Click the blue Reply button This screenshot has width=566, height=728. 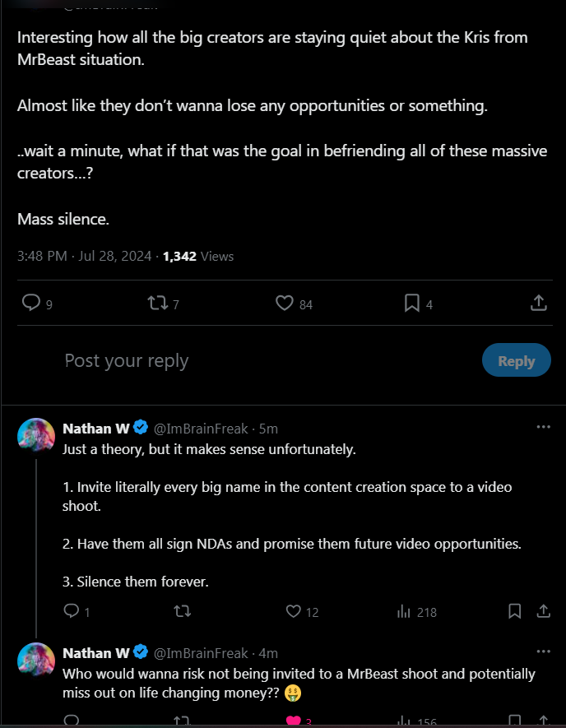pyautogui.click(x=517, y=360)
